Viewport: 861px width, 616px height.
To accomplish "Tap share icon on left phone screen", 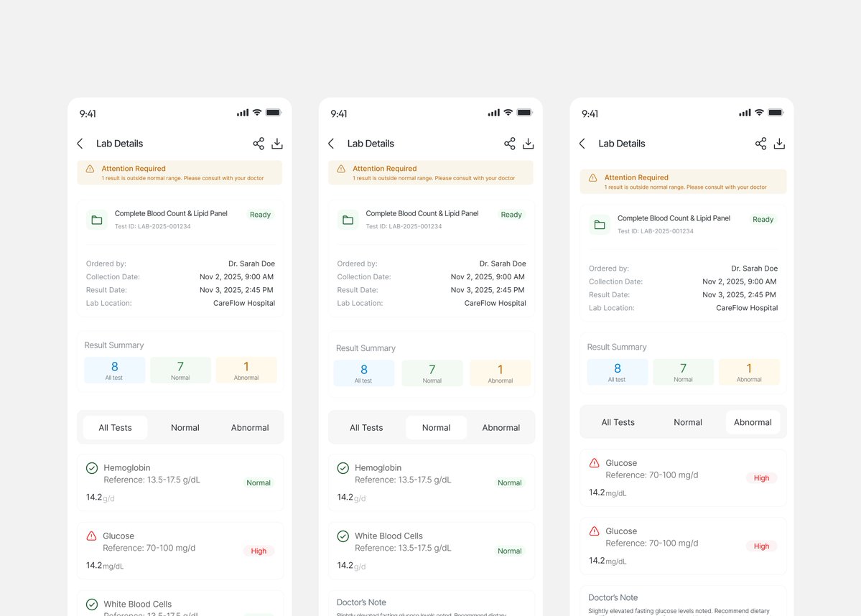I will point(259,144).
